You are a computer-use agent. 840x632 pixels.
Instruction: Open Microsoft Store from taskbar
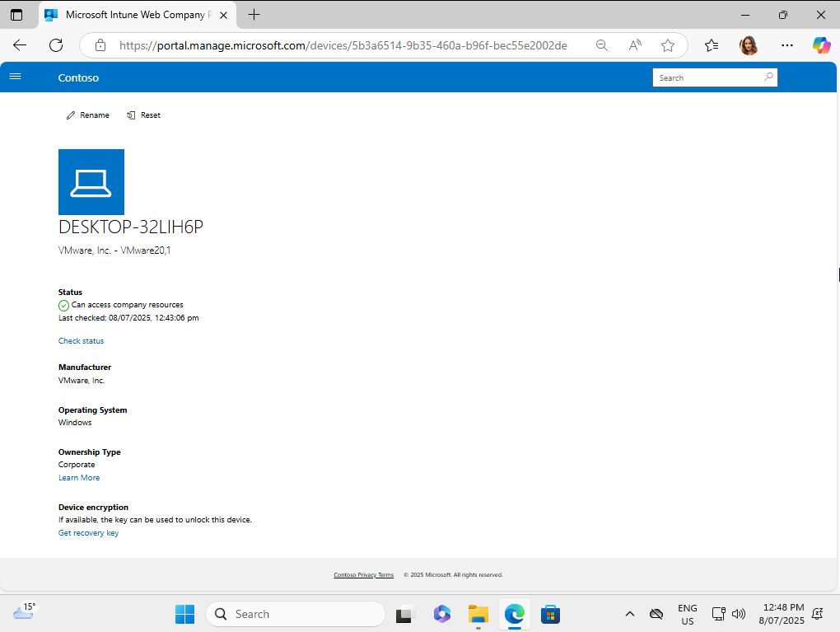coord(550,614)
